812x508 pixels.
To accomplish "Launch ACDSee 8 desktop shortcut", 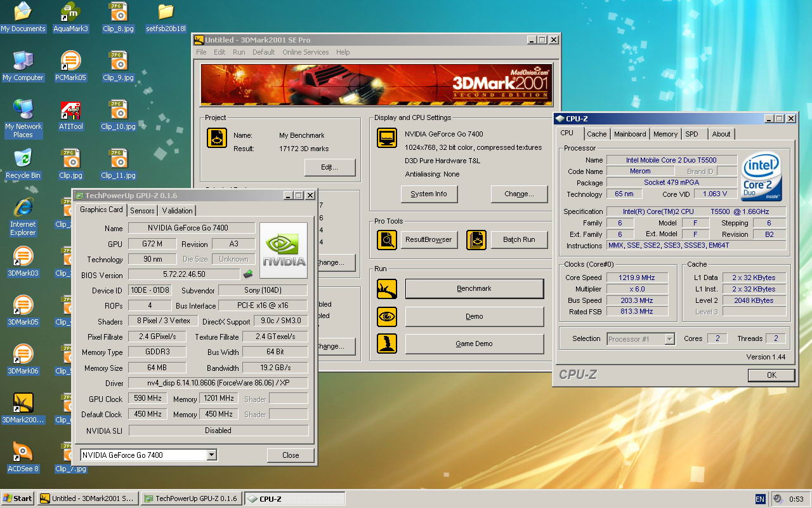I will pyautogui.click(x=23, y=457).
